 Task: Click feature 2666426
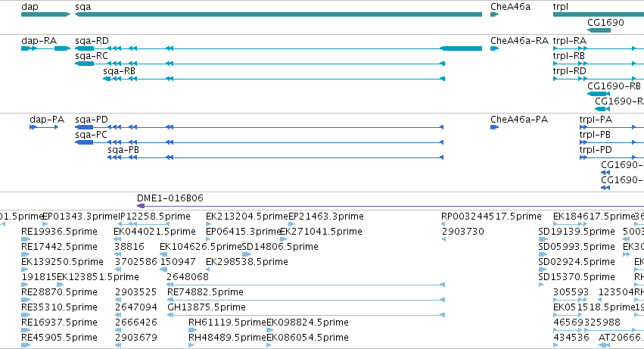click(136, 323)
